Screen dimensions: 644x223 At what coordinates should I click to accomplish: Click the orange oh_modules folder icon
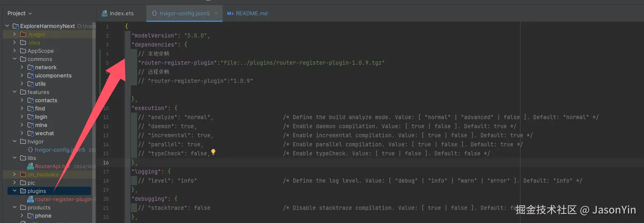pyautogui.click(x=23, y=174)
